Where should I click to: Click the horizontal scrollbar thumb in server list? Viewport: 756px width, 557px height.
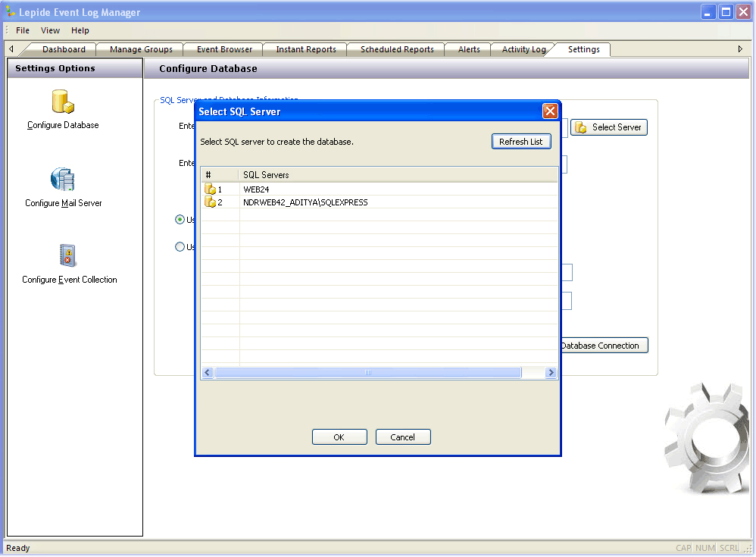coord(368,372)
